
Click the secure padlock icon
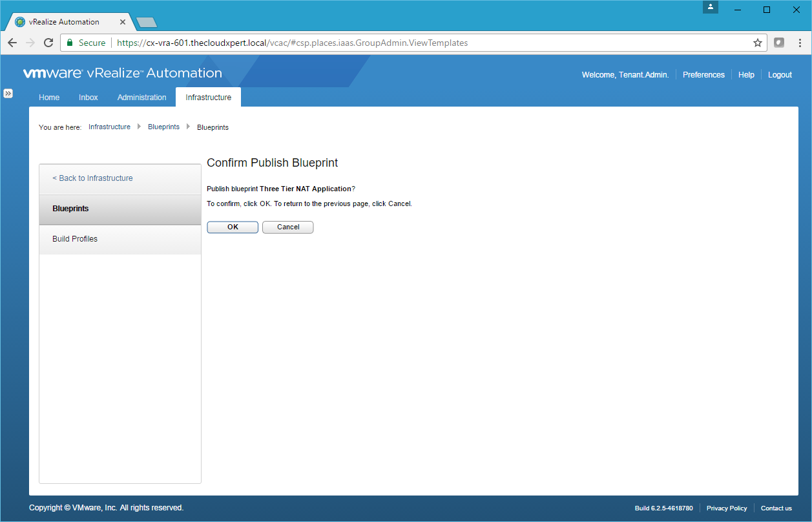[x=70, y=43]
